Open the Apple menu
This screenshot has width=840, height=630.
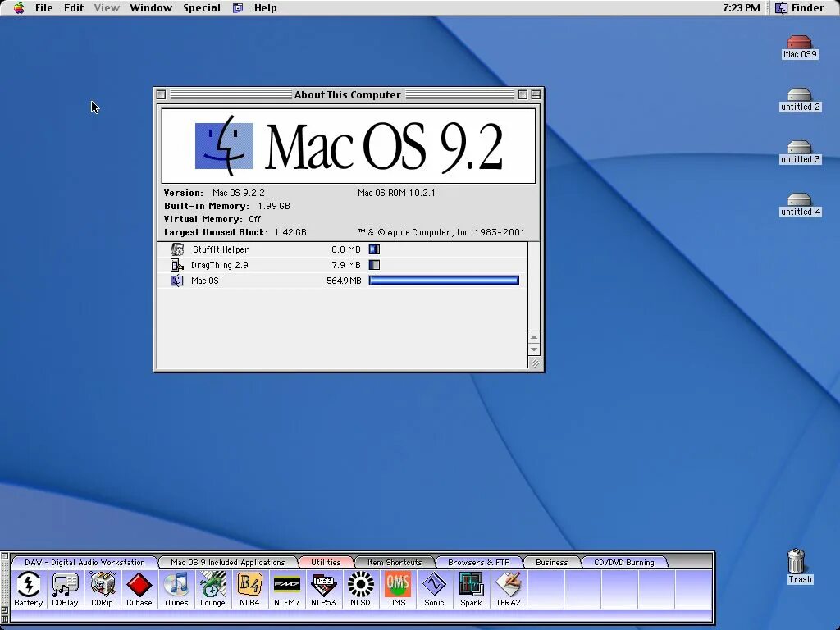(x=19, y=7)
